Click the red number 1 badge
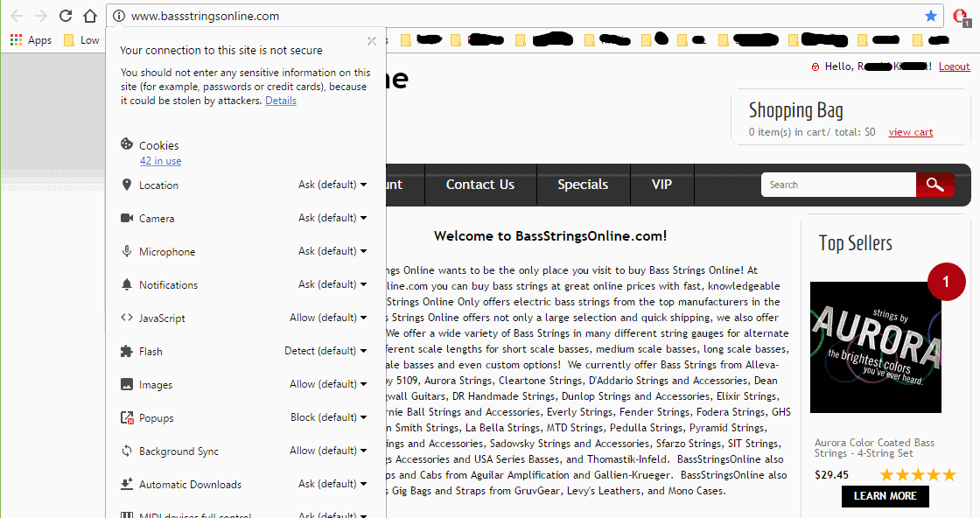Screen dimensions: 980x518 [946, 282]
